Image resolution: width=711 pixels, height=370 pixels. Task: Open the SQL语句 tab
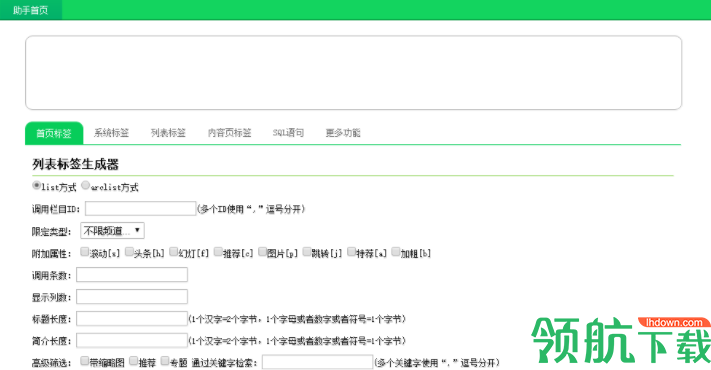(288, 133)
